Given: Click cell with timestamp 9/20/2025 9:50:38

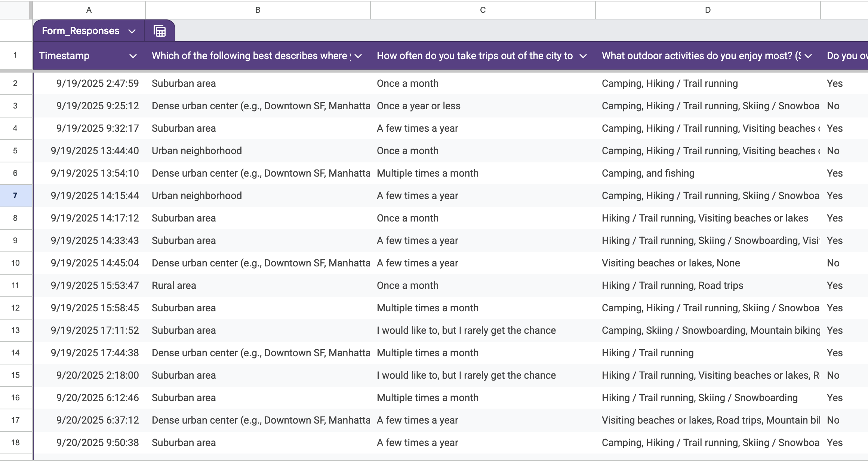Looking at the screenshot, I should pos(89,443).
